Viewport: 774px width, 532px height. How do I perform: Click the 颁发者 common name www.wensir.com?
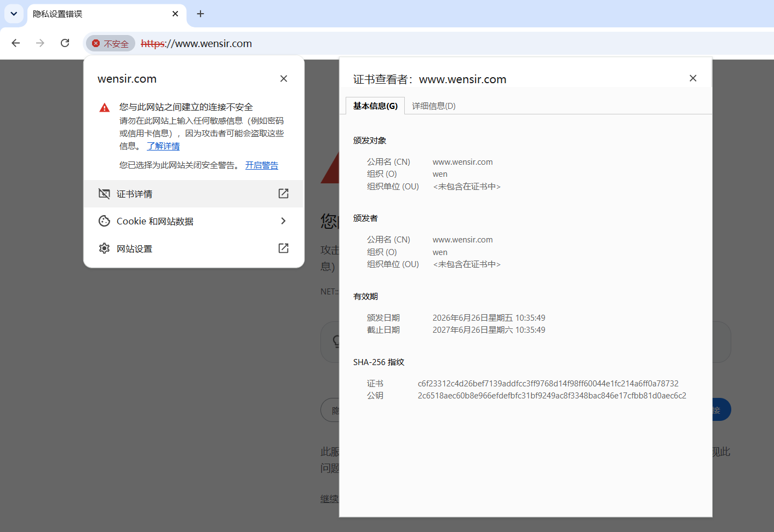pos(463,240)
